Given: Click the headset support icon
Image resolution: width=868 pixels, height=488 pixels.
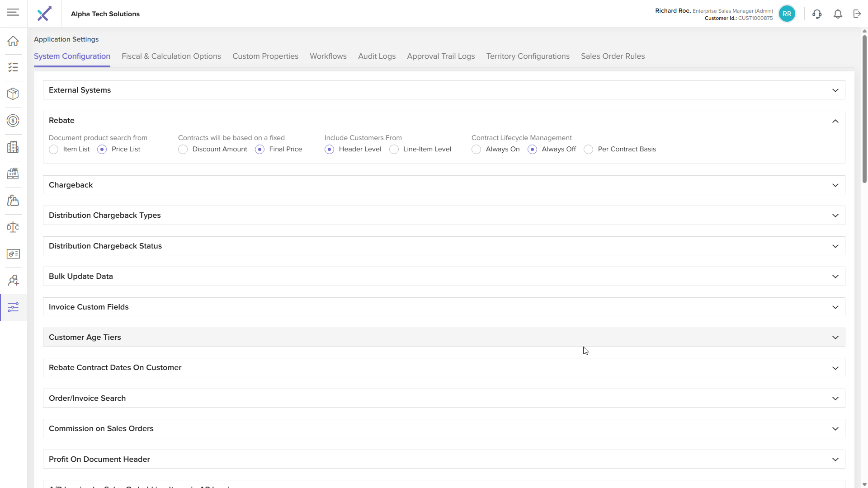Looking at the screenshot, I should pos(816,14).
